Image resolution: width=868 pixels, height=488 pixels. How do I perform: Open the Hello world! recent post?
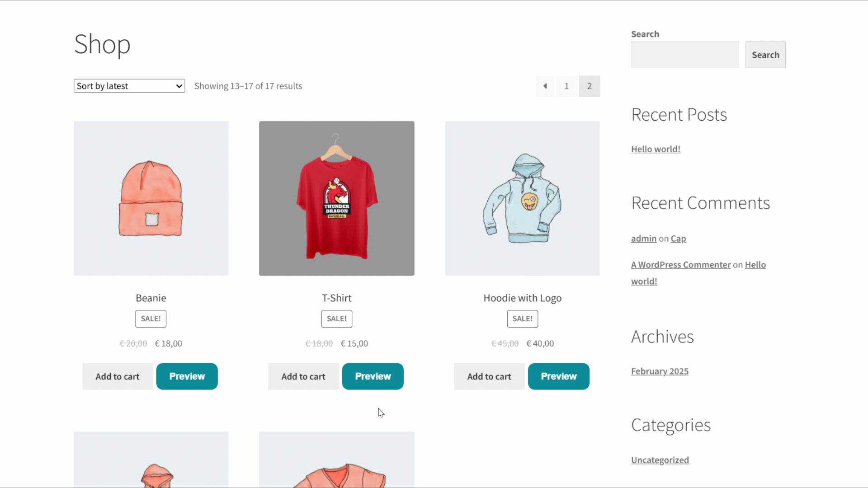tap(656, 149)
